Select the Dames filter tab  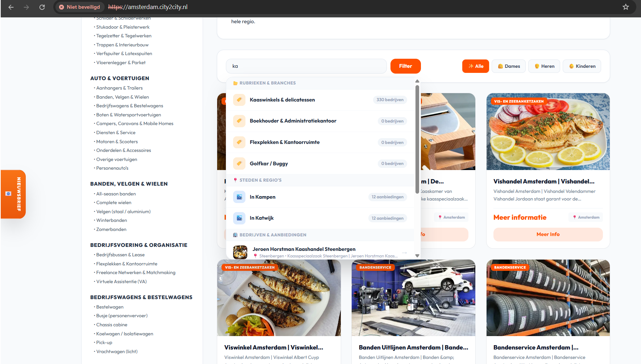pos(509,66)
